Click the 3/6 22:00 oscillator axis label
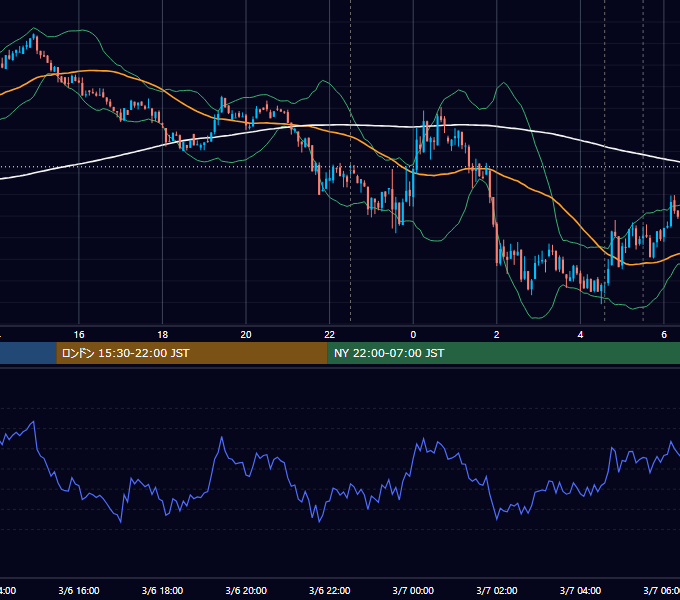This screenshot has height=600, width=680. point(330,590)
